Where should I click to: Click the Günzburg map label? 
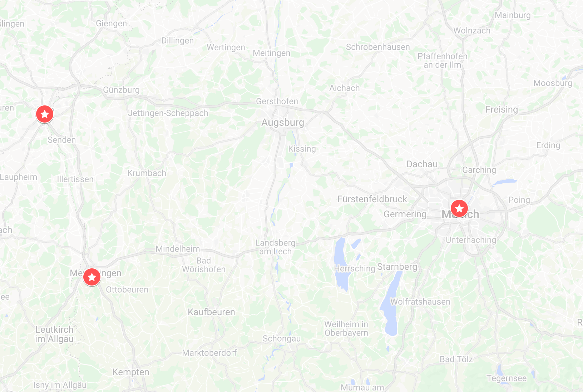pos(121,90)
